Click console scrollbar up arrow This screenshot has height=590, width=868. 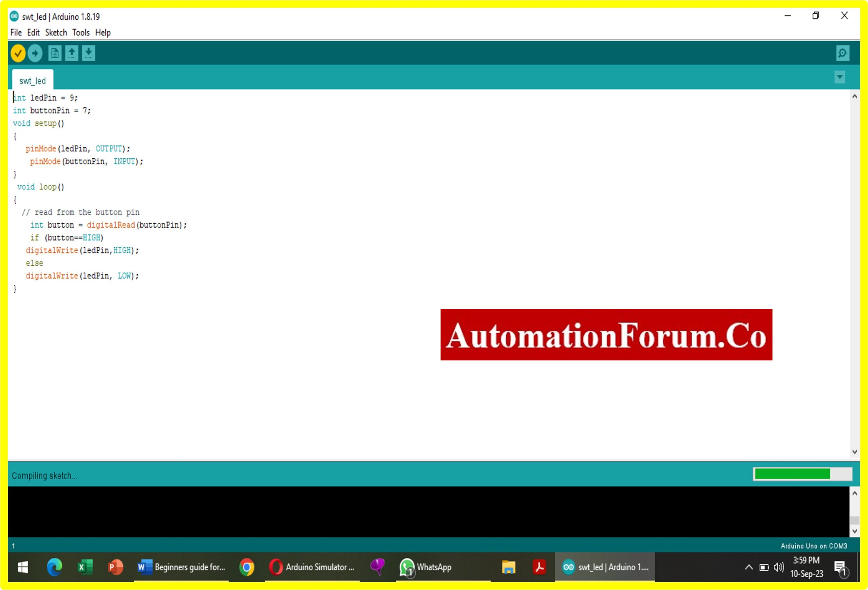click(854, 493)
